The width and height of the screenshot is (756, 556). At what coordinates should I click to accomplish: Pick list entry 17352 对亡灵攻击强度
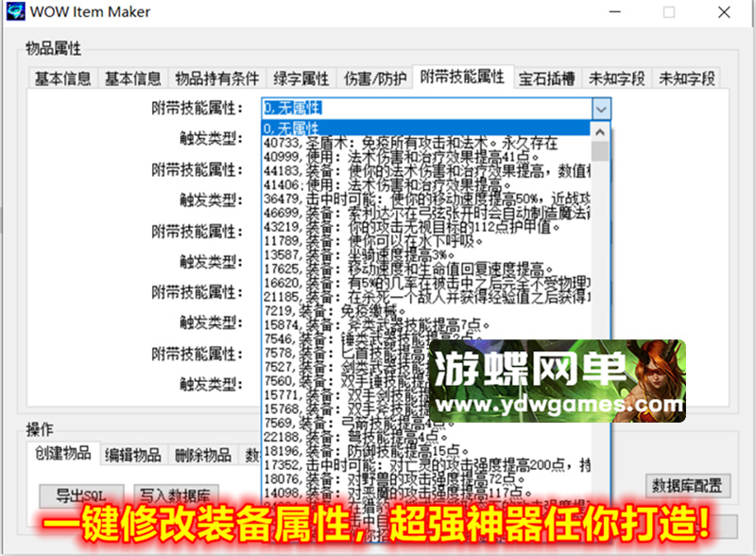pos(426,465)
